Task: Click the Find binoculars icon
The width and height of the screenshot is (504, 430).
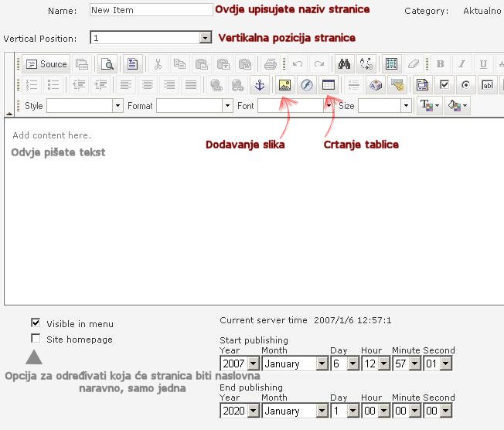Action: (344, 64)
